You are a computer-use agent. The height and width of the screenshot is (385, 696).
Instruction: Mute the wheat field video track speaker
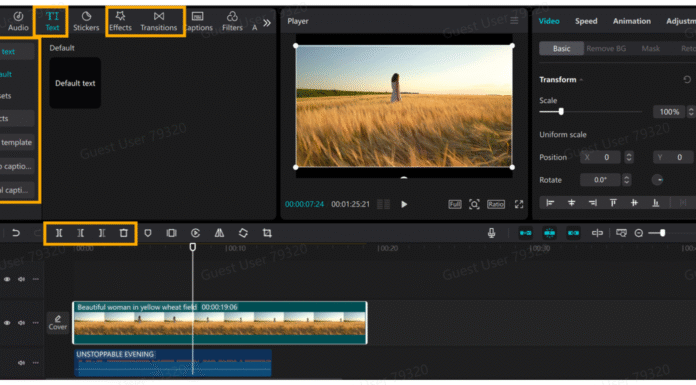coord(21,323)
